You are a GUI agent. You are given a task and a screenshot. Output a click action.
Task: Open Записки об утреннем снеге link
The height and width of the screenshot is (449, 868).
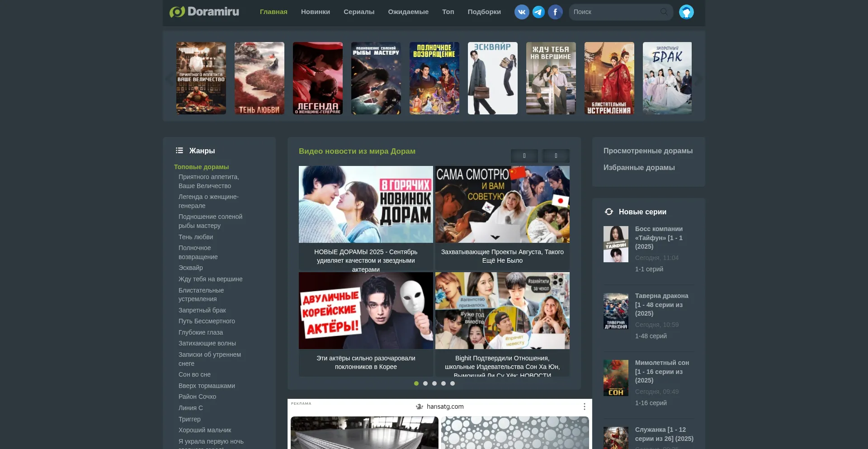[210, 359]
